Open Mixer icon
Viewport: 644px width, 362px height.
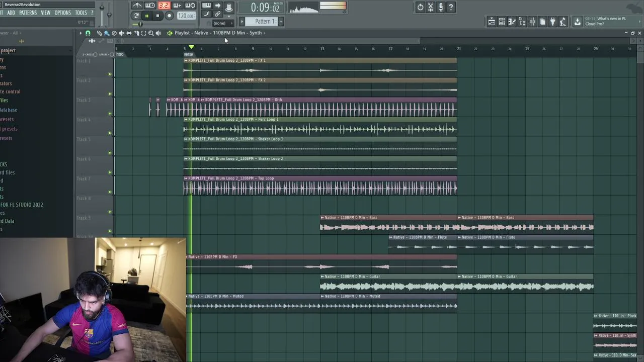coord(532,22)
